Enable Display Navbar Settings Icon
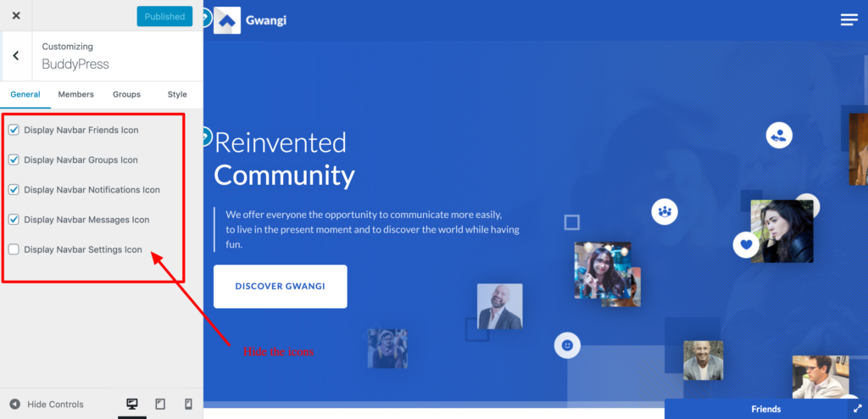Viewport: 868px width, 419px height. pos(14,249)
